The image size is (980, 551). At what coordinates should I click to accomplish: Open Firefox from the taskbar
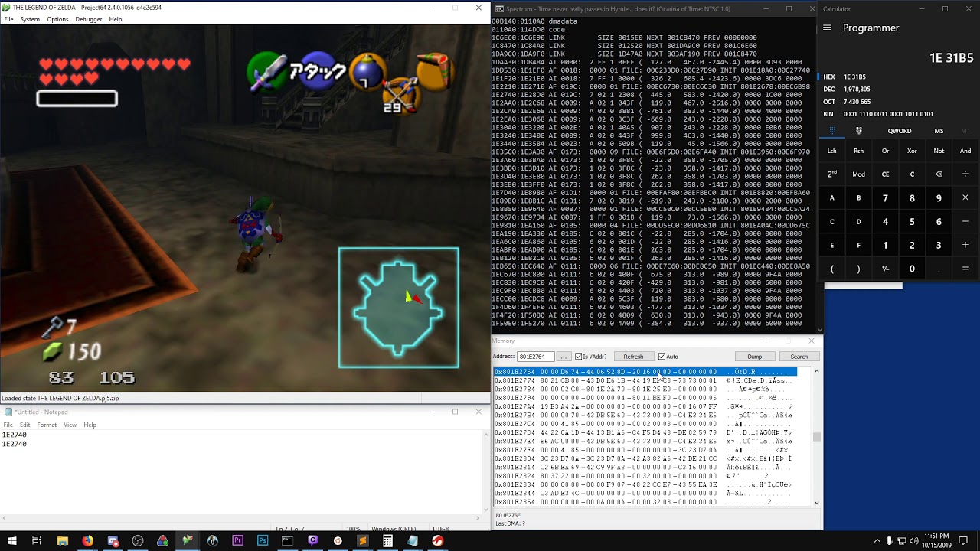[x=87, y=540]
